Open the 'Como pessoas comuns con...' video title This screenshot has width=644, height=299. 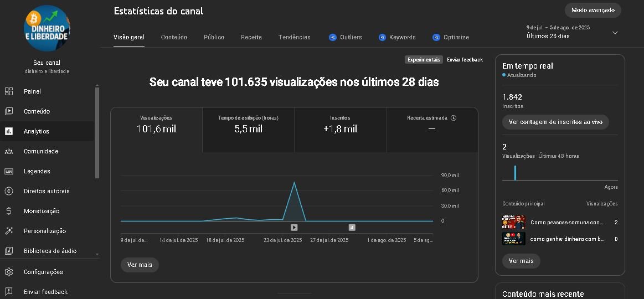tap(567, 222)
